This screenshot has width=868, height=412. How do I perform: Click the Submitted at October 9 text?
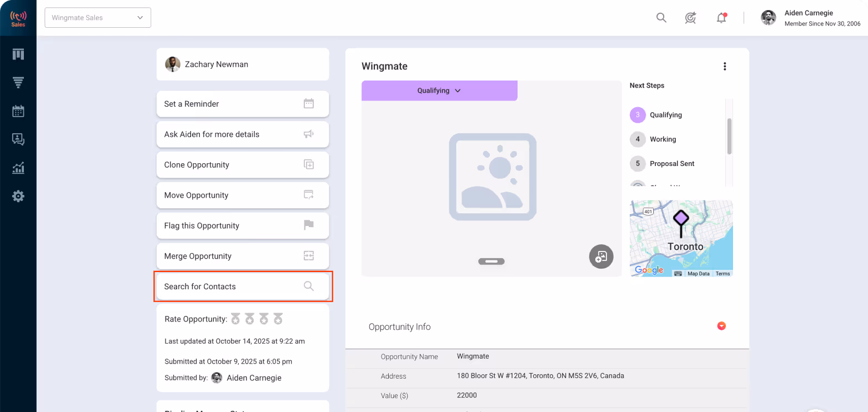pyautogui.click(x=228, y=361)
